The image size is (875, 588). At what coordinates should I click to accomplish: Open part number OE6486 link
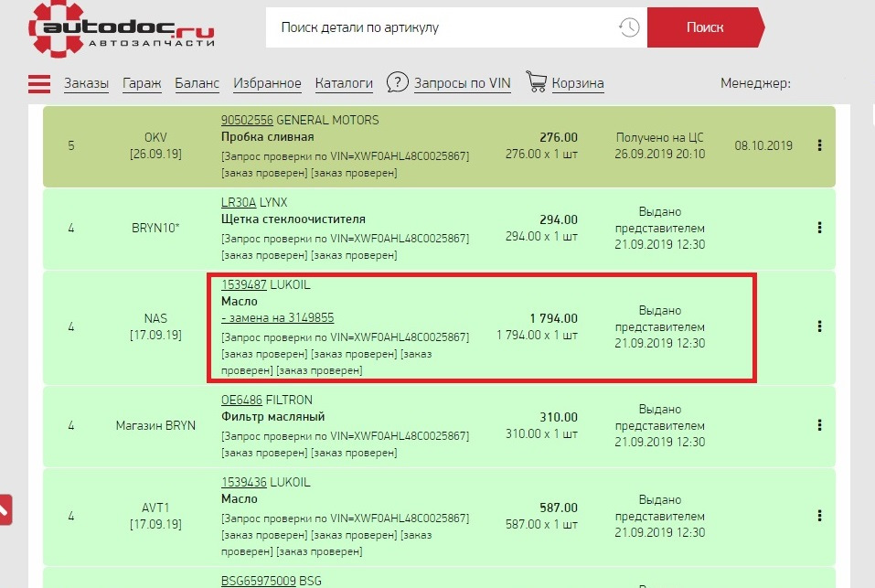[x=241, y=400]
